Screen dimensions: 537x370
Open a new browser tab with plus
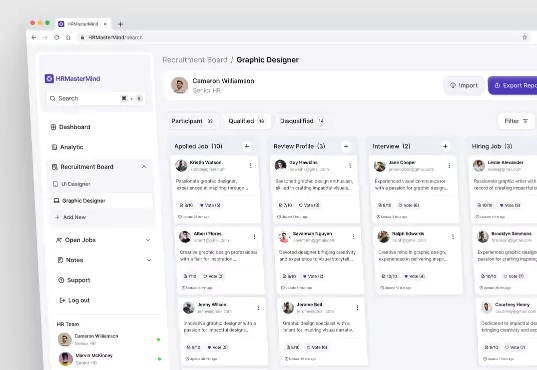coord(120,24)
